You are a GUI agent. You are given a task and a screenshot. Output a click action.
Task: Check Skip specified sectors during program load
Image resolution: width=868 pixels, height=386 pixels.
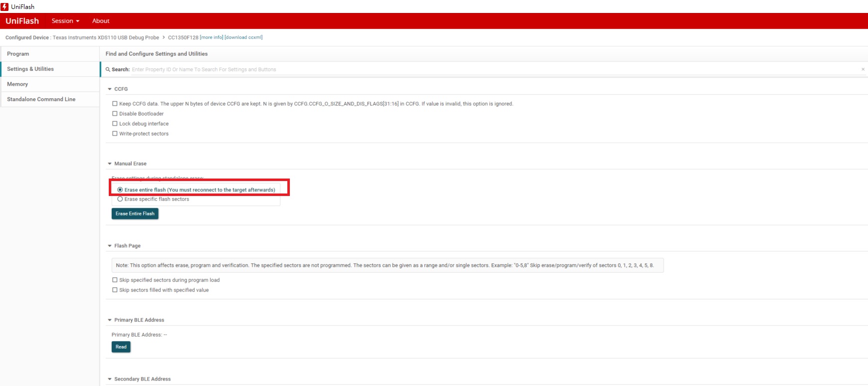[115, 280]
